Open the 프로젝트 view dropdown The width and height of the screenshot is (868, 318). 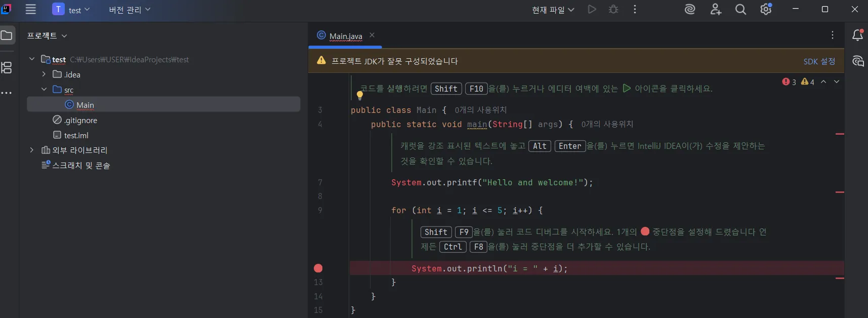click(x=47, y=35)
